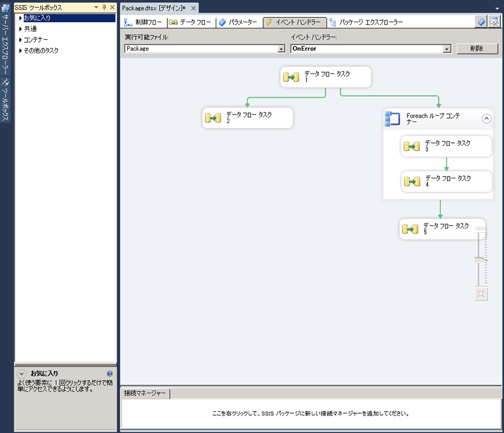The height and width of the screenshot is (433, 504).
Task: Switch to the 制御フロー tab
Action: (143, 22)
